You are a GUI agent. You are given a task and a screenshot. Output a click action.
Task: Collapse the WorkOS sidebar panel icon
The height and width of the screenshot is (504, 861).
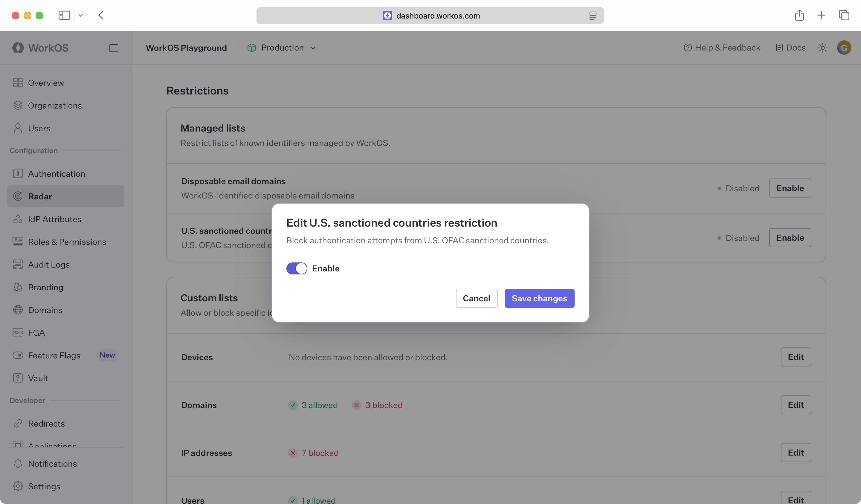point(114,48)
